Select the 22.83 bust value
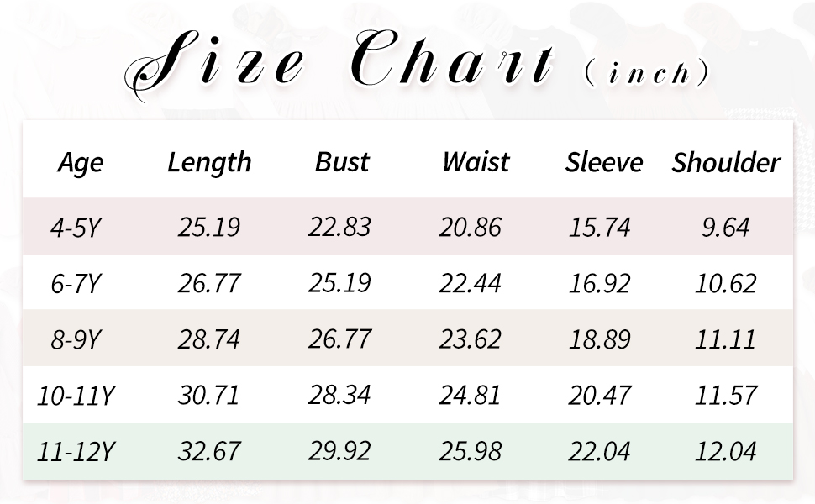This screenshot has height=504, width=815. 339,228
